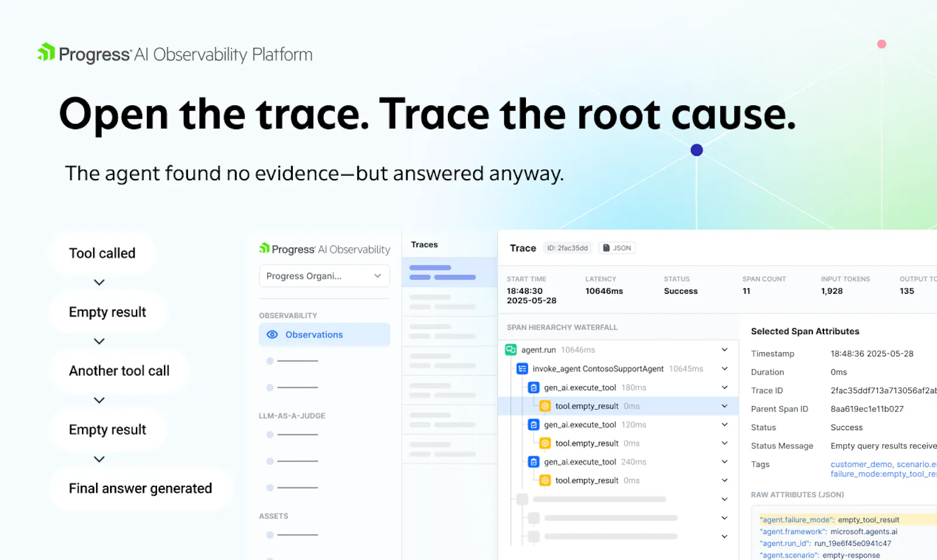Click the ASSETS sidebar section label
Screen dimensions: 937x560
(273, 516)
